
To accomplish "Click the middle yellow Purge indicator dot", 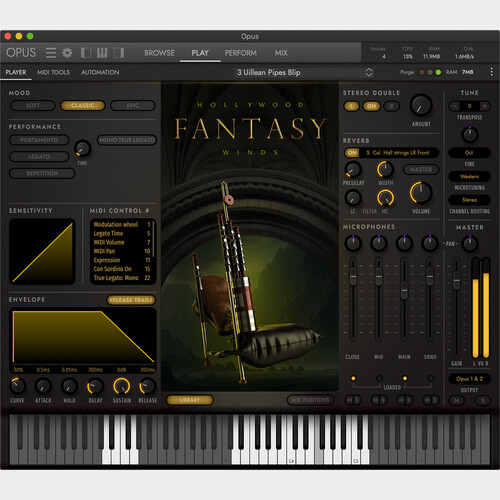I will click(430, 72).
